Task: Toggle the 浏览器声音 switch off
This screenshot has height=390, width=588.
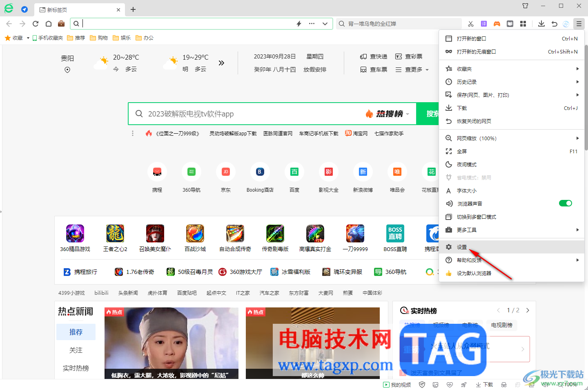Action: click(x=566, y=203)
